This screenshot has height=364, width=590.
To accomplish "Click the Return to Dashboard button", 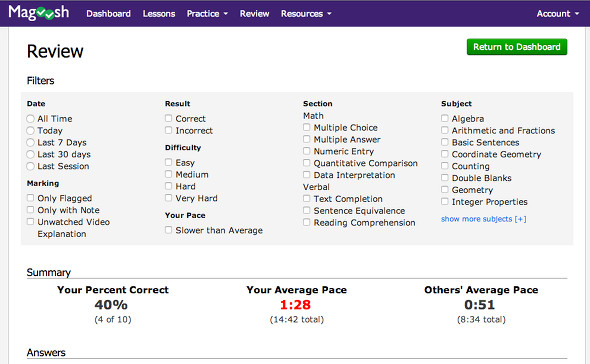I will pyautogui.click(x=517, y=47).
